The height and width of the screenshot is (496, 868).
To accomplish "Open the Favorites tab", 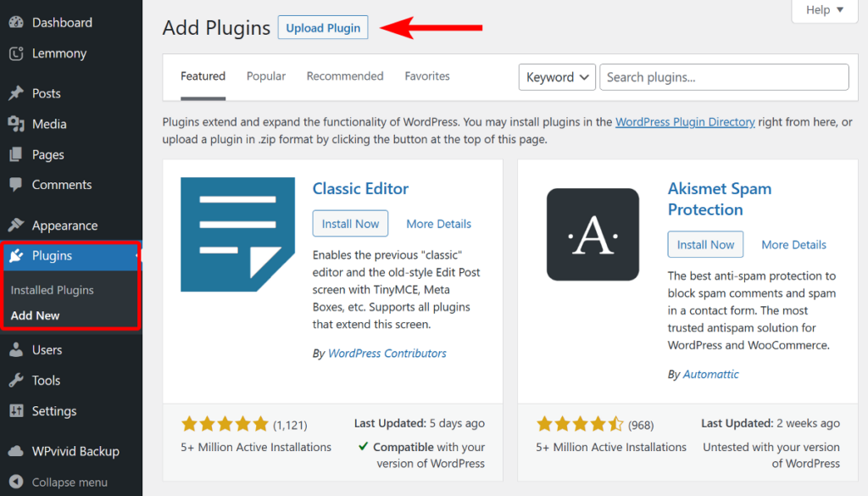I will 426,75.
